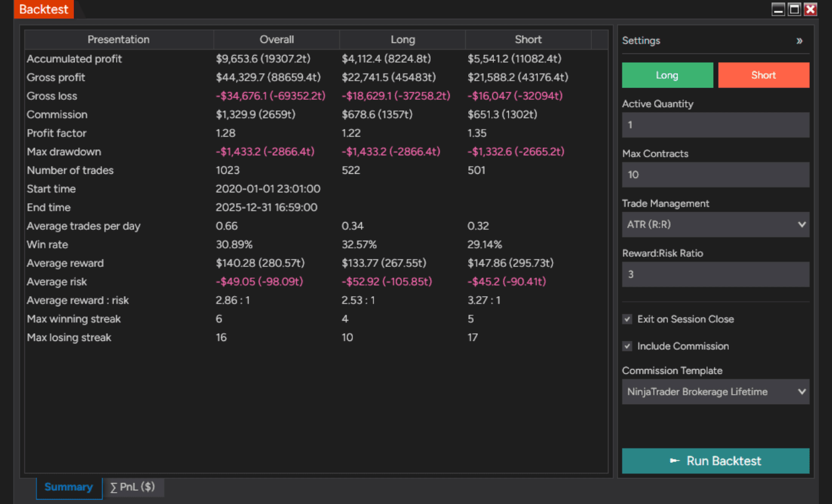Select overall average reward $140.28 value
Image resolution: width=832 pixels, height=504 pixels.
pyautogui.click(x=260, y=263)
